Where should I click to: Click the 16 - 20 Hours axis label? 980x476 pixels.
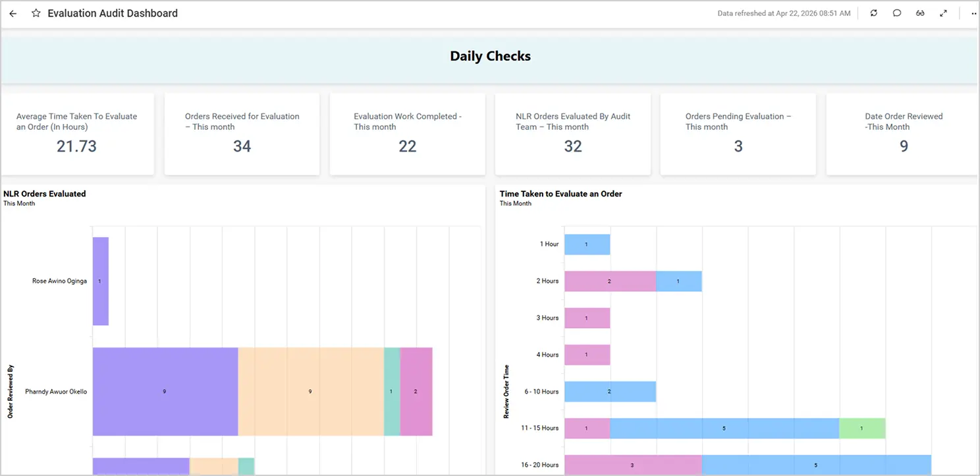pos(539,465)
